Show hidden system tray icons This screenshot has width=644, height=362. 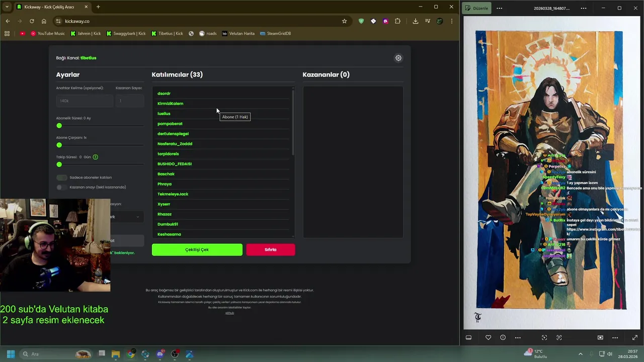click(x=580, y=354)
